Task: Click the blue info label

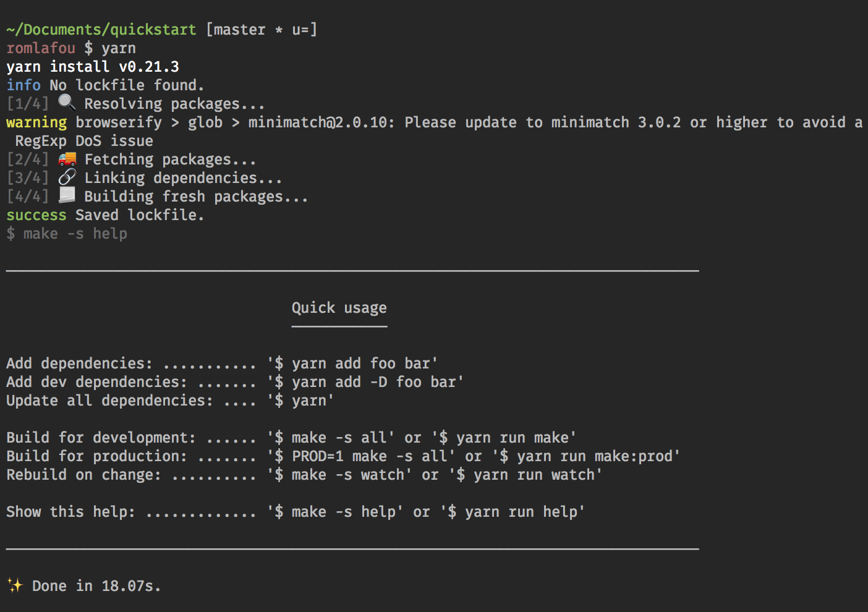Action: tap(23, 85)
